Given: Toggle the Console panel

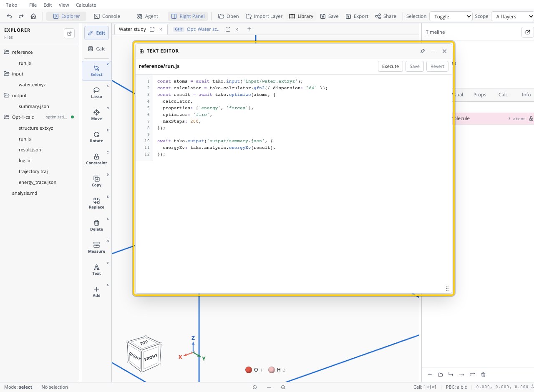Looking at the screenshot, I should 107,16.
